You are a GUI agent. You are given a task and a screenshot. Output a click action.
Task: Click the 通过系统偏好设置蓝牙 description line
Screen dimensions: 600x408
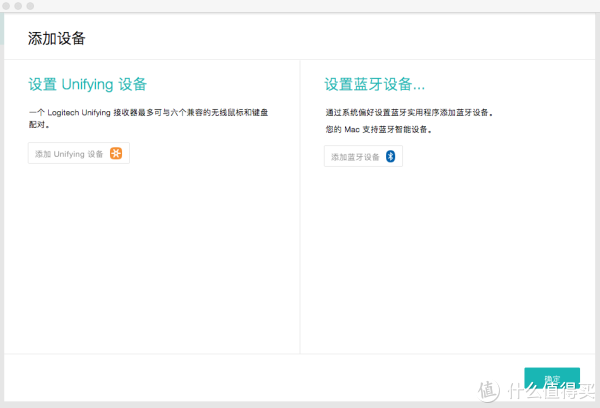(409, 113)
